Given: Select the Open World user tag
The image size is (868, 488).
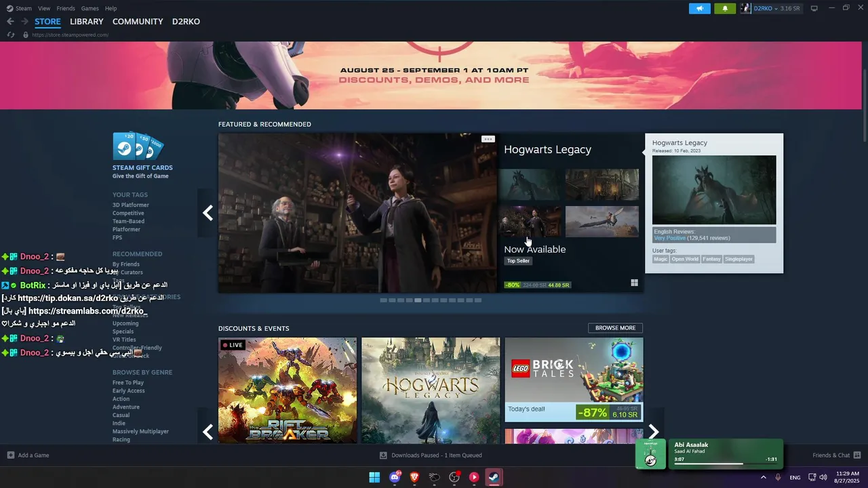Looking at the screenshot, I should coord(685,259).
